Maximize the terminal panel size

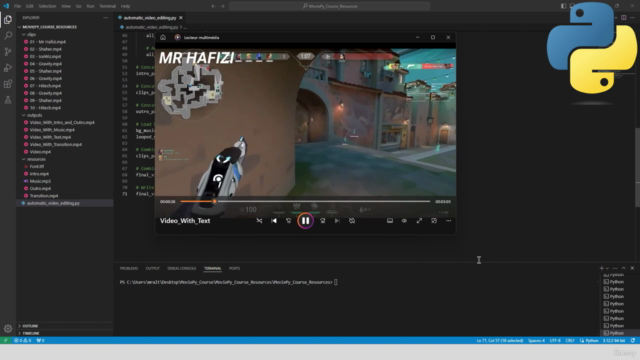click(x=623, y=268)
